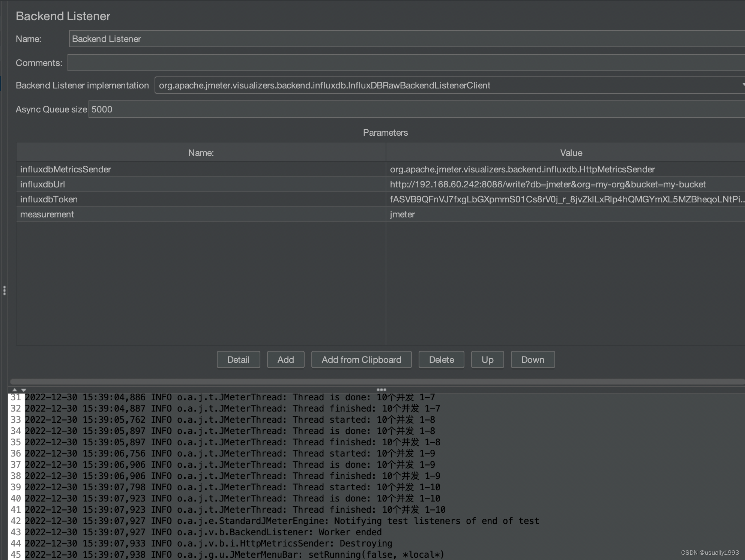Move parameter Up
The height and width of the screenshot is (560, 745).
pos(487,359)
